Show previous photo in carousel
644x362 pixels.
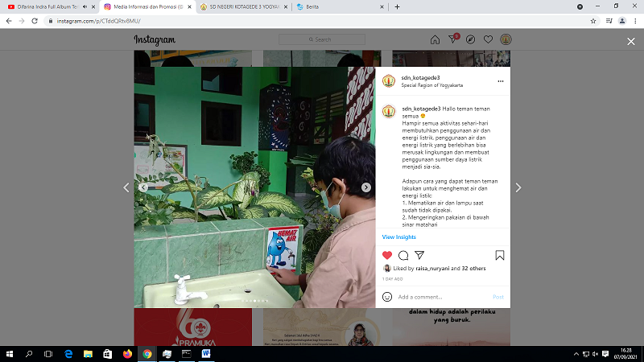[143, 187]
